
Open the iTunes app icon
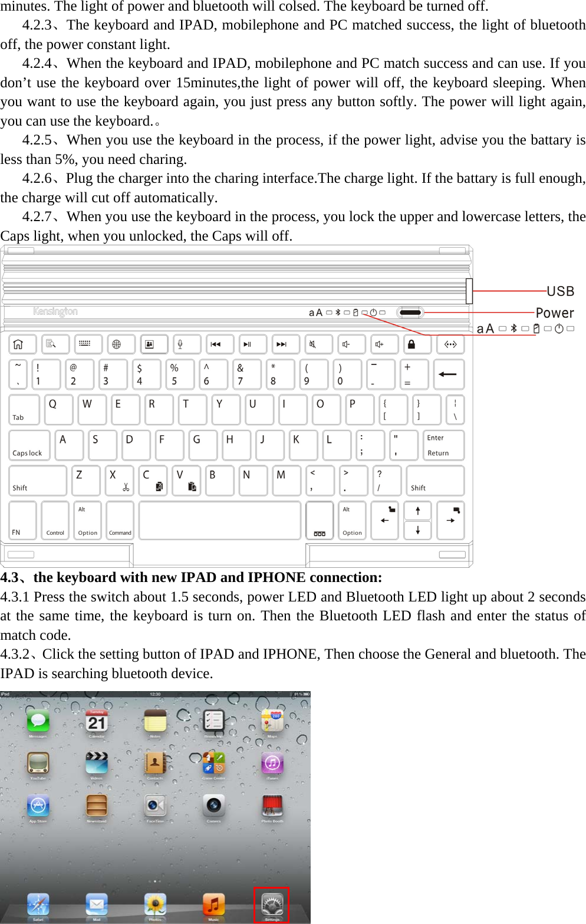click(x=272, y=763)
